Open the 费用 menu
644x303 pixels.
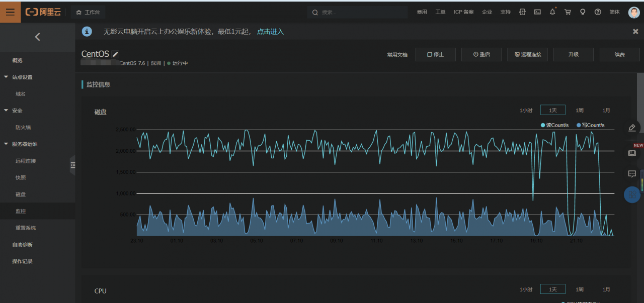[x=422, y=12]
